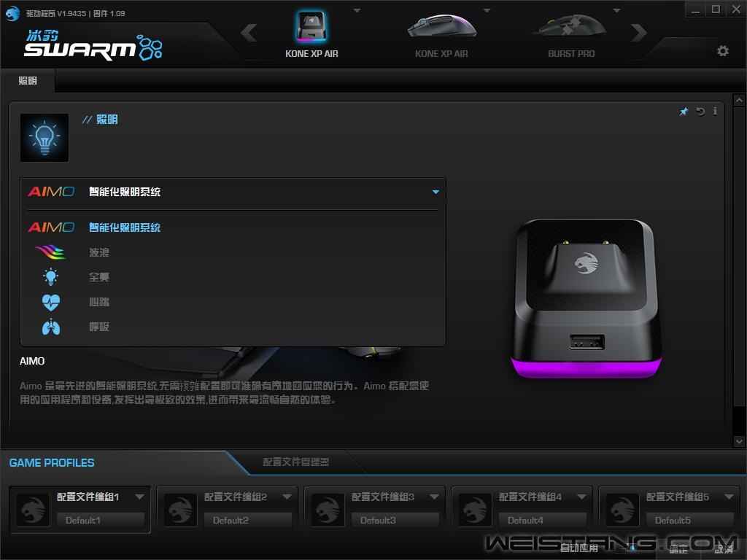Open the dropdown arrow beside the dock device
Image resolution: width=747 pixels, height=560 pixels.
357,10
